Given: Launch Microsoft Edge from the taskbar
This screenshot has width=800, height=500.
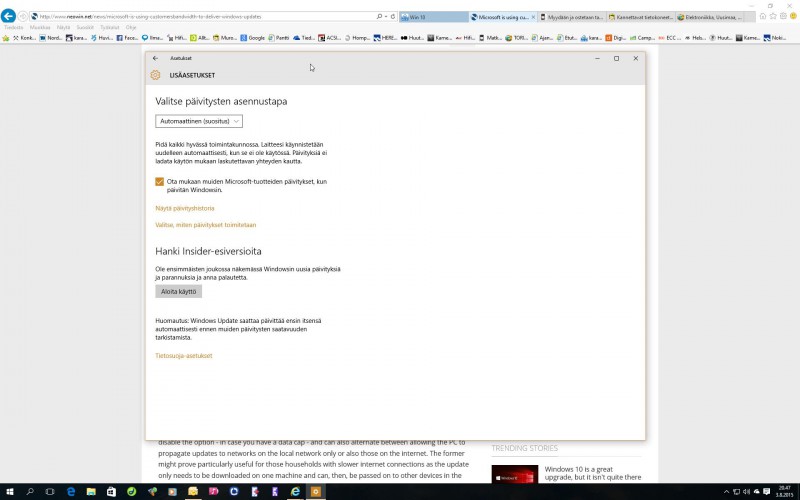Looking at the screenshot, I should (x=71, y=492).
